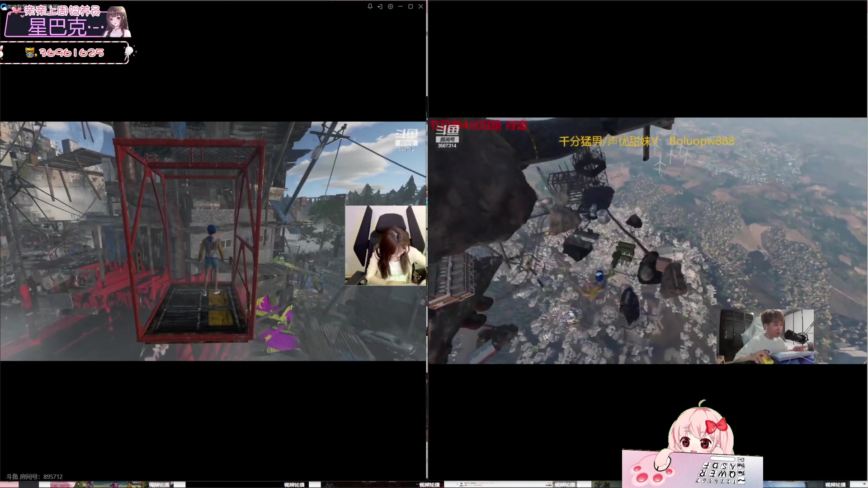Pin the left stream window on top
This screenshot has height=488, width=868.
370,6
